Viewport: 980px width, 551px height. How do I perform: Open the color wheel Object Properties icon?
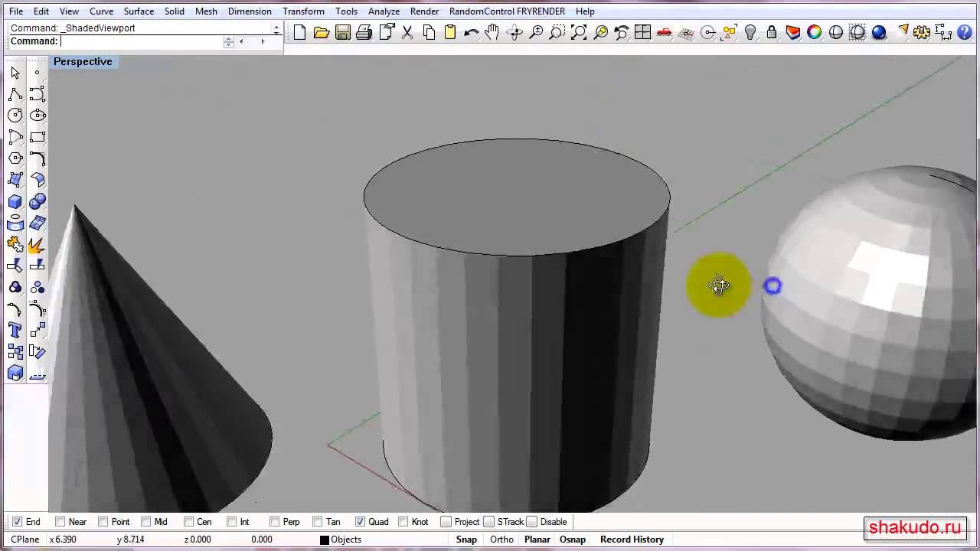(x=815, y=32)
